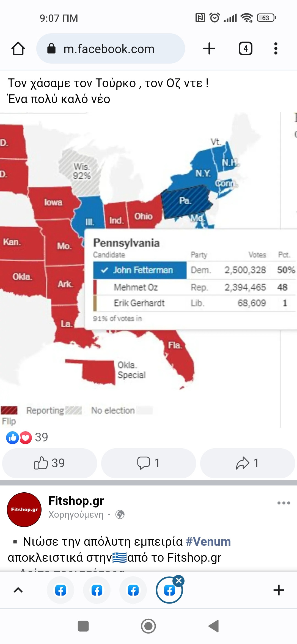
Task: Open the Fitshop.gr post options menu
Action: [284, 503]
